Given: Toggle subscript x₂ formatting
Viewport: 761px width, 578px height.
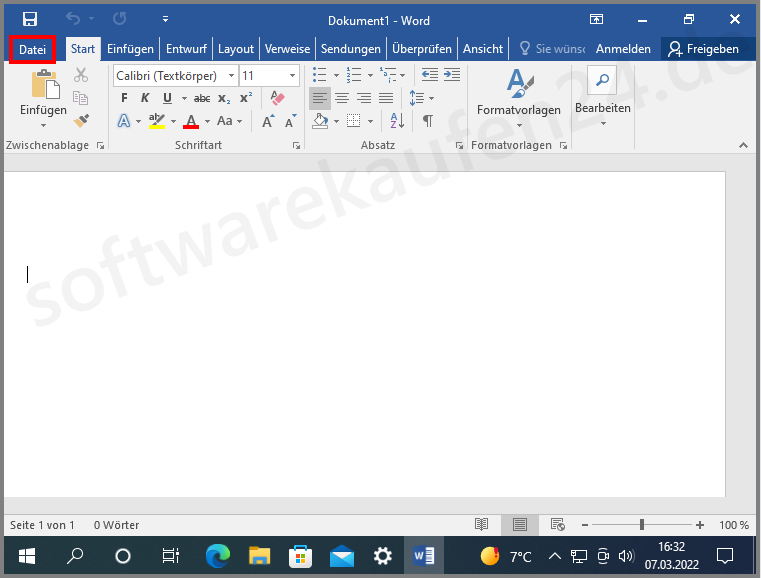Looking at the screenshot, I should point(224,99).
